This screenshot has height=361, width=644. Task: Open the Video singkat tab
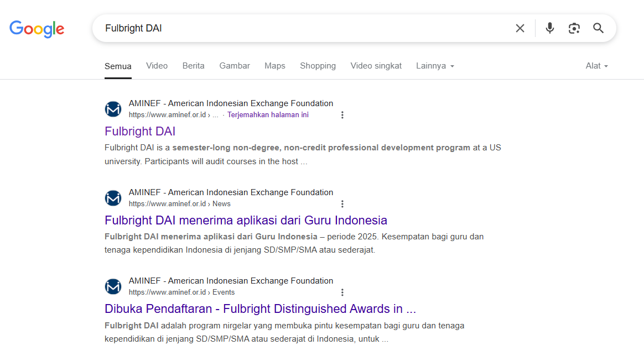tap(376, 66)
